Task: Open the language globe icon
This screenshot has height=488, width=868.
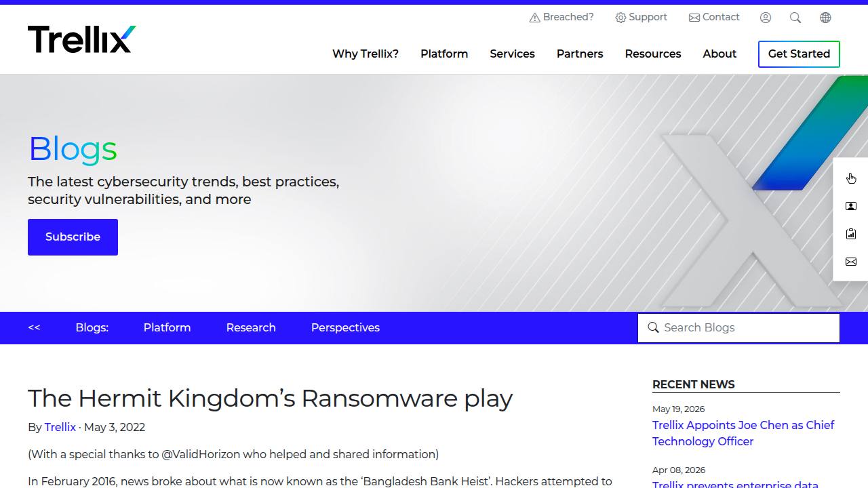Action: click(x=825, y=18)
